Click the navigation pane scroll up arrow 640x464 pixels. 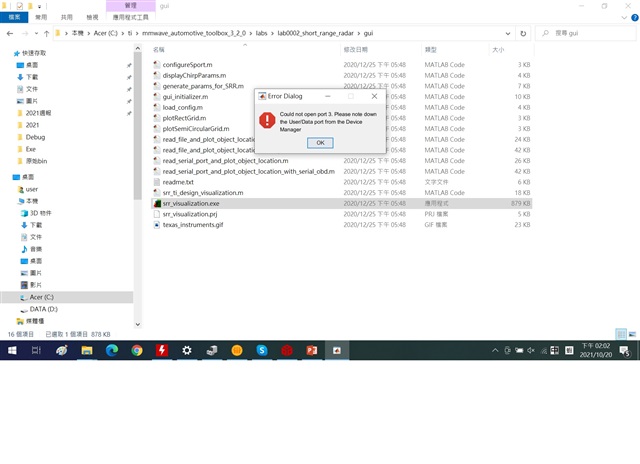[x=138, y=48]
